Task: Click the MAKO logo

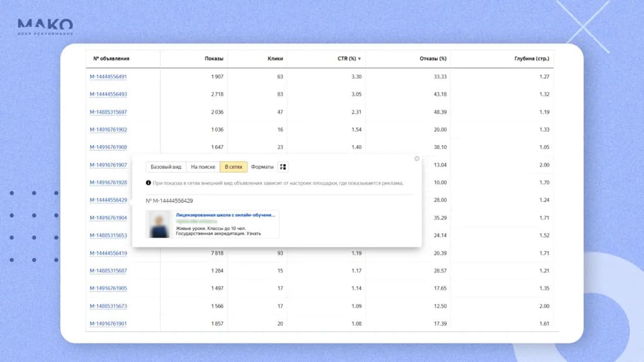Action: click(x=45, y=27)
